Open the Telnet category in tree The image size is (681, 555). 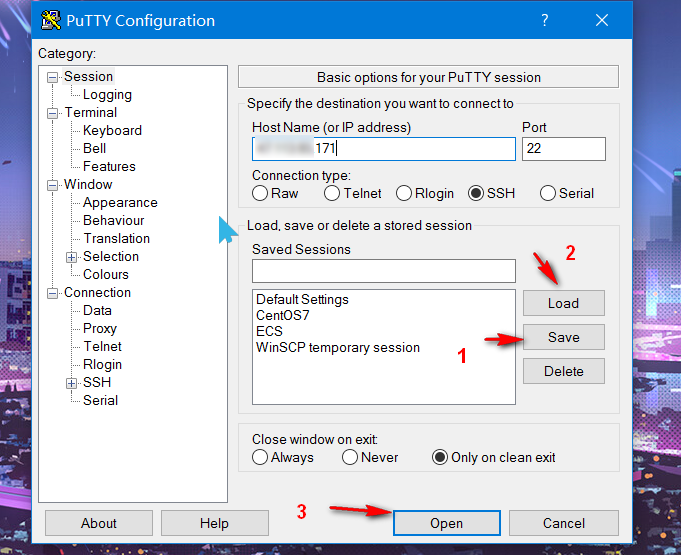102,347
